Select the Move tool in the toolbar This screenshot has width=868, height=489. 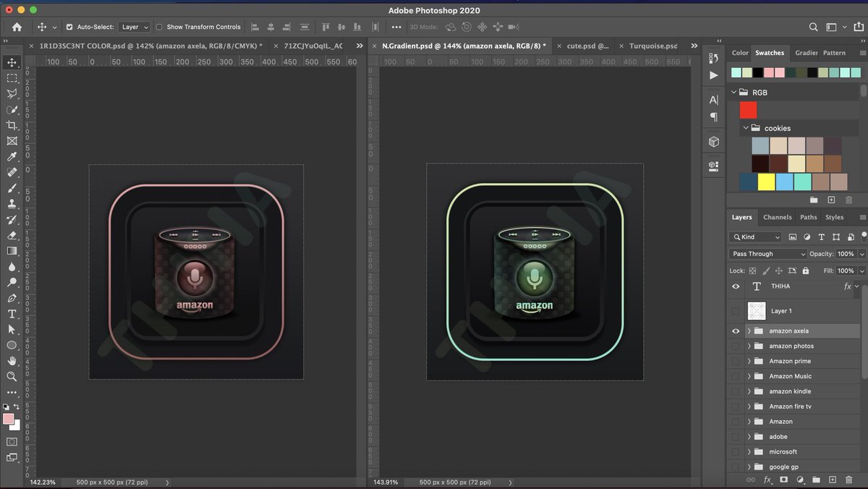coord(12,62)
